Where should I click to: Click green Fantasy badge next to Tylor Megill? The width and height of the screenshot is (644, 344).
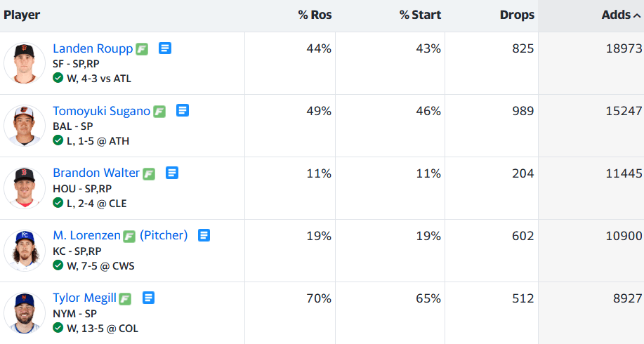[125, 299]
